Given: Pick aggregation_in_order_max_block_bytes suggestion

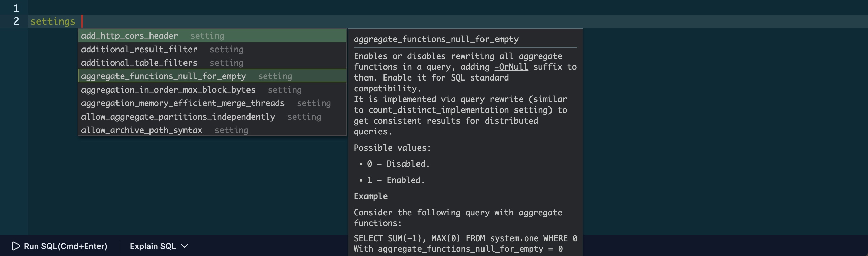Looking at the screenshot, I should pyautogui.click(x=168, y=90).
